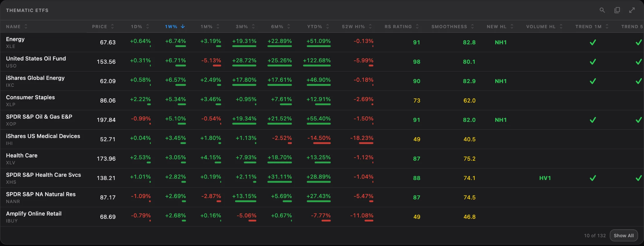This screenshot has width=644, height=246.
Task: Click the sort arrows beside PRICE
Action: [x=112, y=27]
